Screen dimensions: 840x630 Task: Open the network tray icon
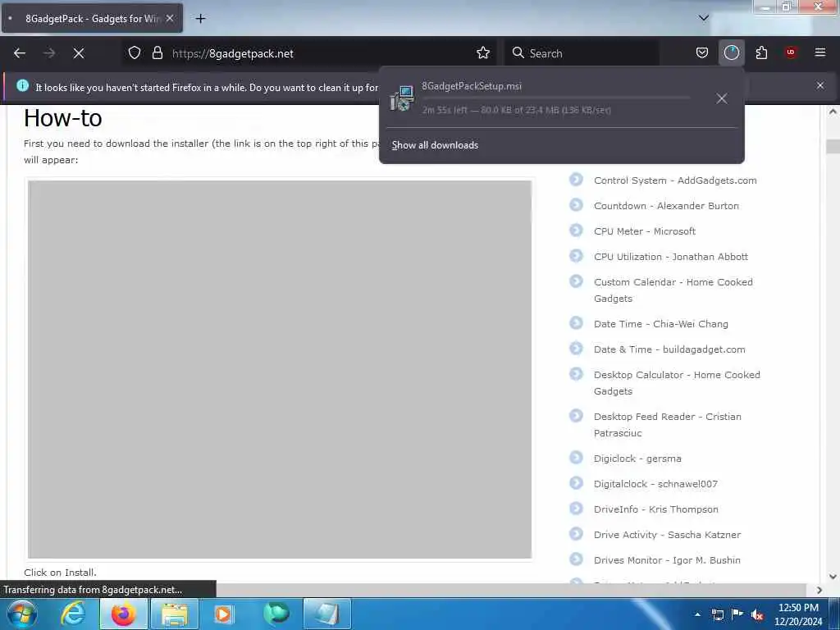717,615
